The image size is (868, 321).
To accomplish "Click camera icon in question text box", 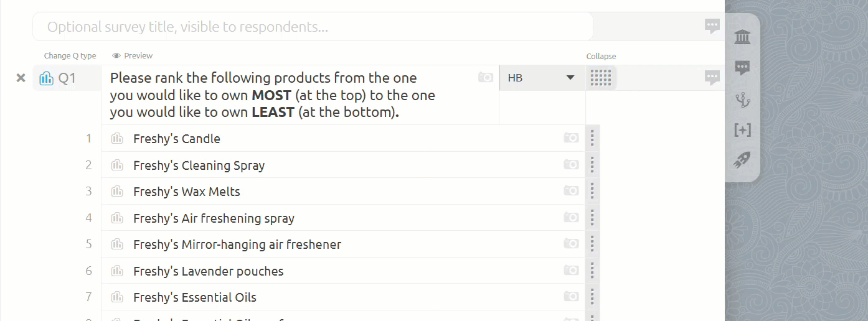I will [x=486, y=77].
